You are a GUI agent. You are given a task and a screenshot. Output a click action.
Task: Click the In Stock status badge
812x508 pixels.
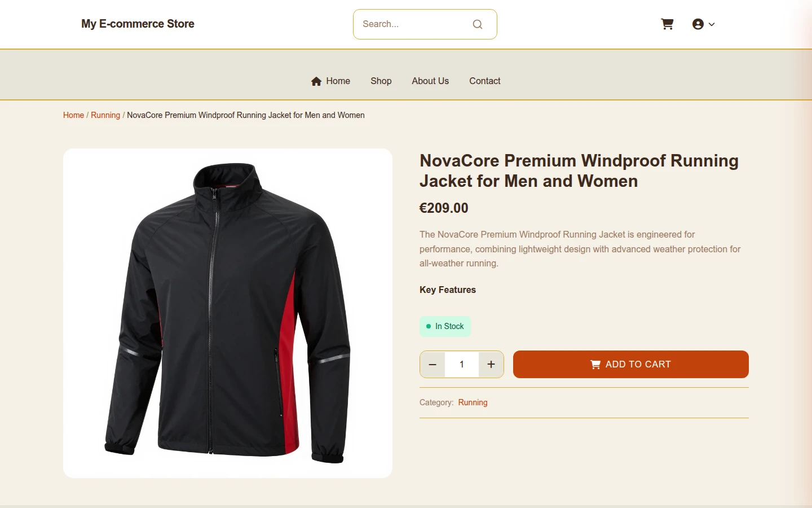tap(445, 326)
